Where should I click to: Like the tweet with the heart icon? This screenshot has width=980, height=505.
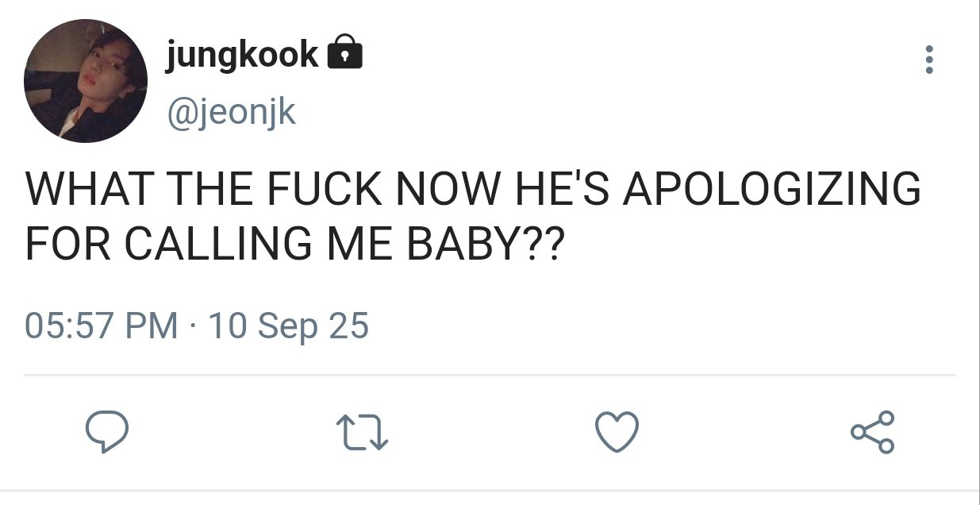coord(617,432)
